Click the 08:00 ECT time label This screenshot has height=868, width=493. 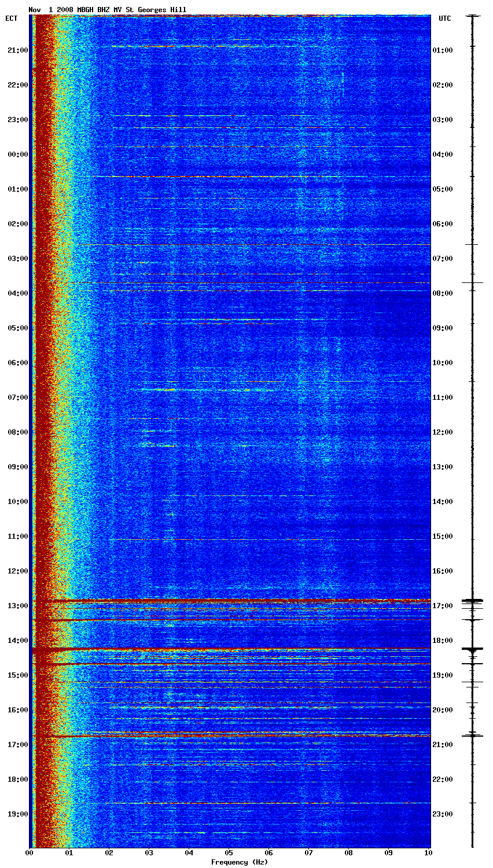point(17,432)
